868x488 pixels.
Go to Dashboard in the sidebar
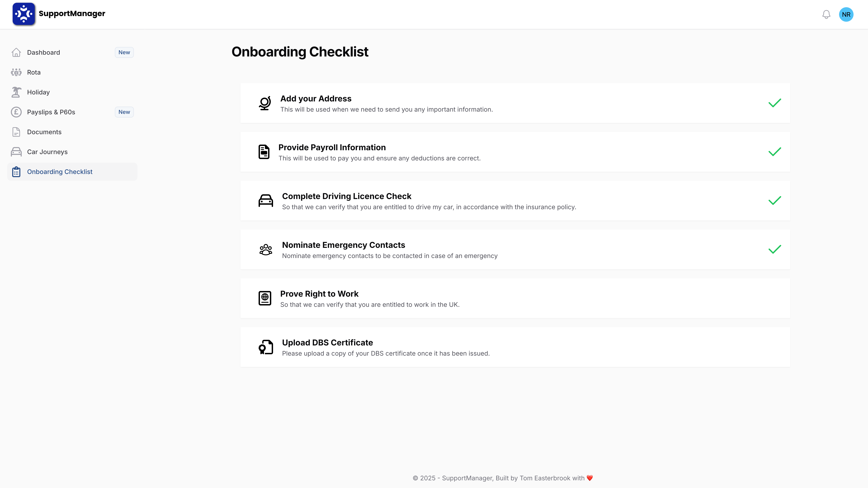72,53
